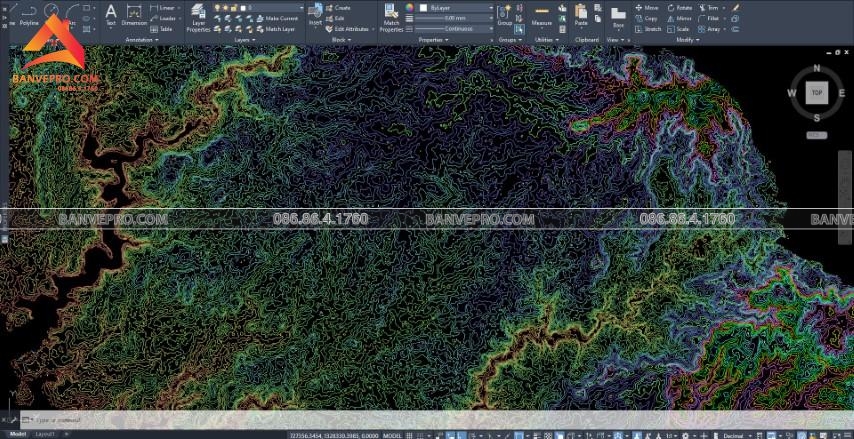Expand the Annotation panel
The image size is (854, 439).
[x=142, y=40]
